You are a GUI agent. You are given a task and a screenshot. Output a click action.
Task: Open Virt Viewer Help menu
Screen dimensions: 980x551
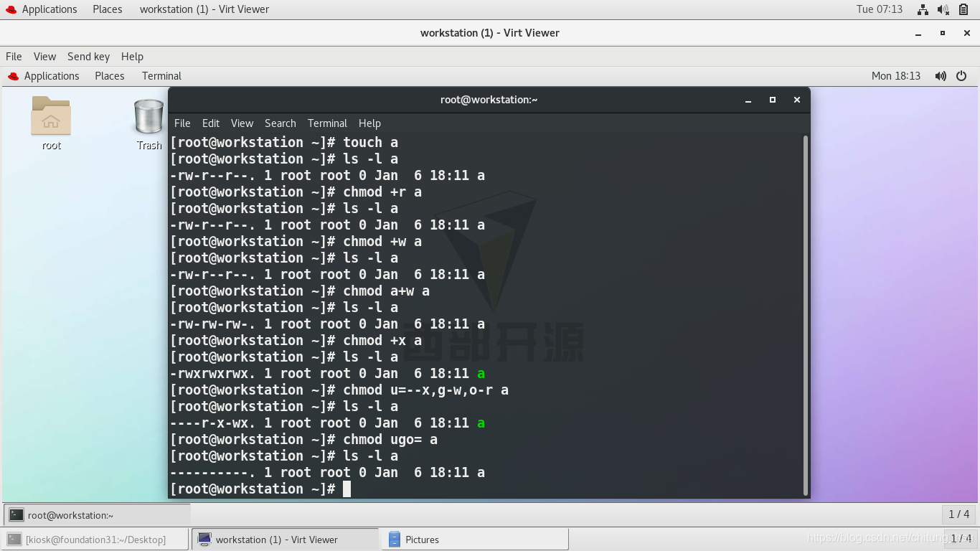132,57
